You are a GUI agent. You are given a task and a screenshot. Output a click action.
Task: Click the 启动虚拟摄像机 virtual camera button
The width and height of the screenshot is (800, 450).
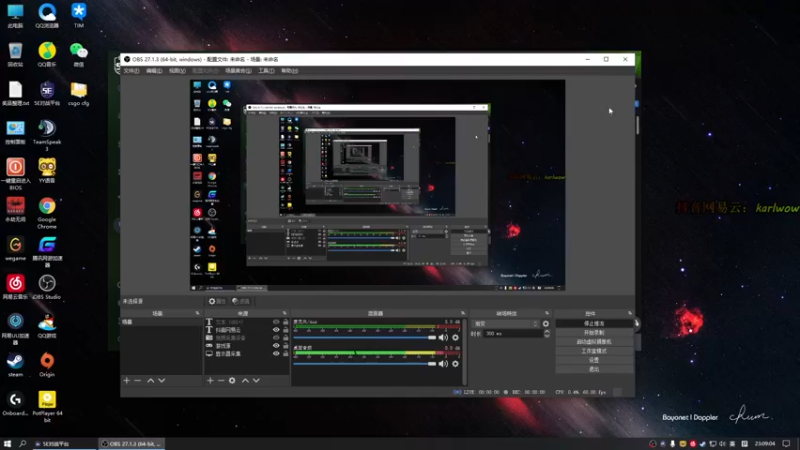(594, 342)
